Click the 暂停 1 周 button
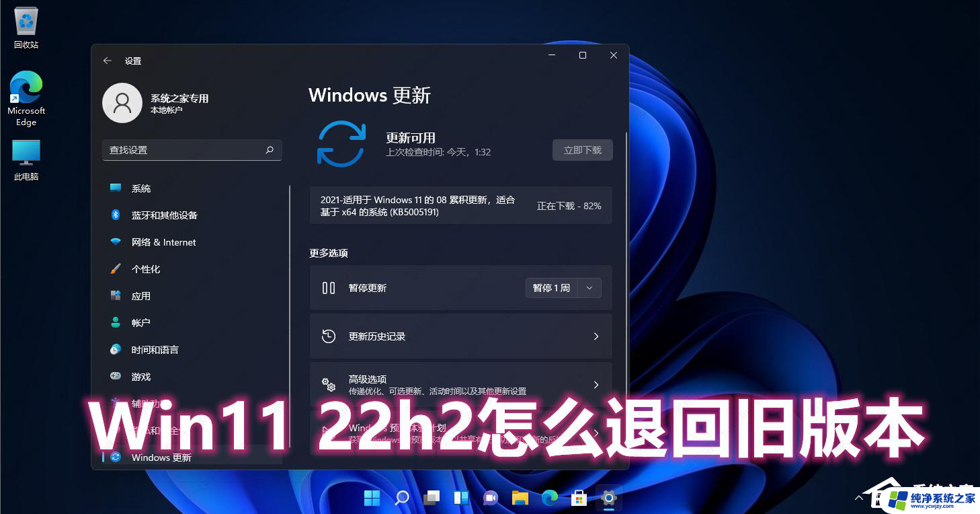The image size is (980, 514). point(551,288)
